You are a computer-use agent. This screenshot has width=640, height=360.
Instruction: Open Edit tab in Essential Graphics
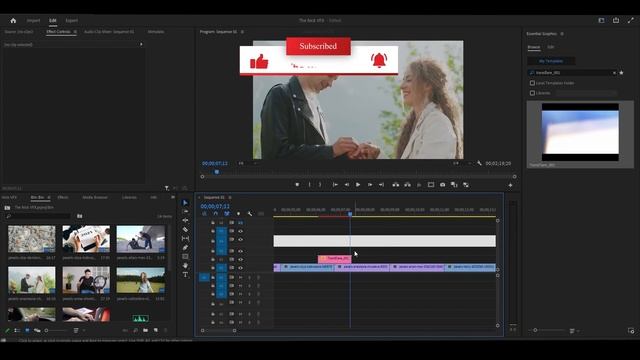pos(551,47)
